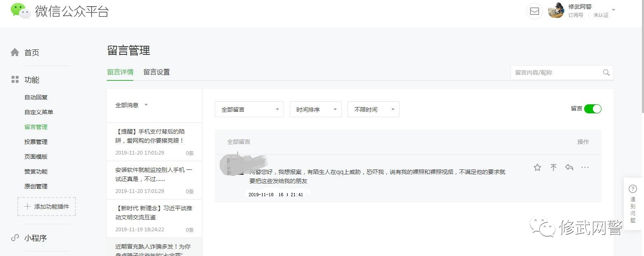
Task: Open 自动回复 in the sidebar
Action: [36, 97]
